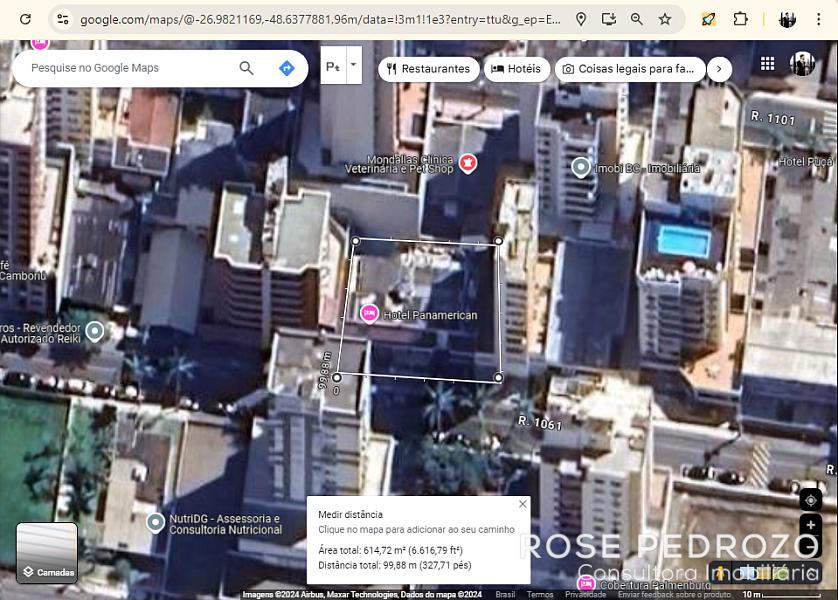This screenshot has width=838, height=600.
Task: Select the Hotéis category chip
Action: (516, 69)
